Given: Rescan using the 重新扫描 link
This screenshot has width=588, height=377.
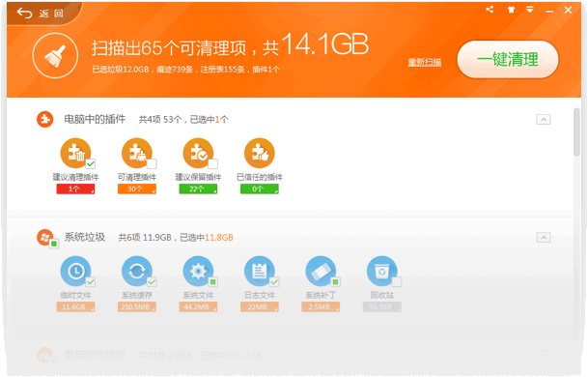Looking at the screenshot, I should pos(425,62).
